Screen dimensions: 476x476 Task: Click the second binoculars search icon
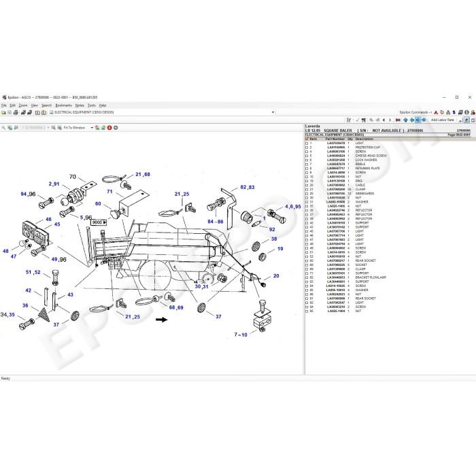pos(29,112)
